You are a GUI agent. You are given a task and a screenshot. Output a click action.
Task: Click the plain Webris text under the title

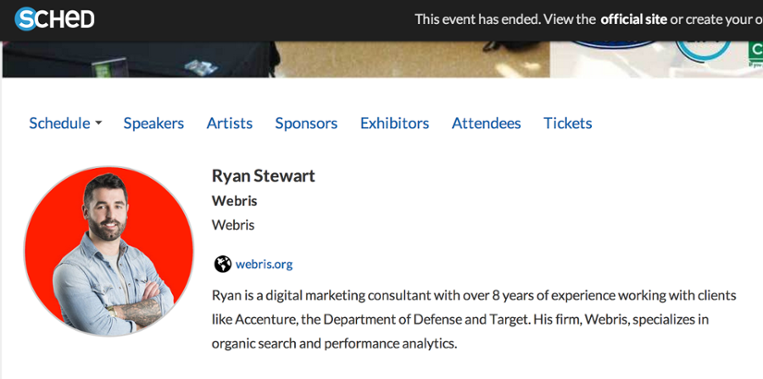[233, 225]
